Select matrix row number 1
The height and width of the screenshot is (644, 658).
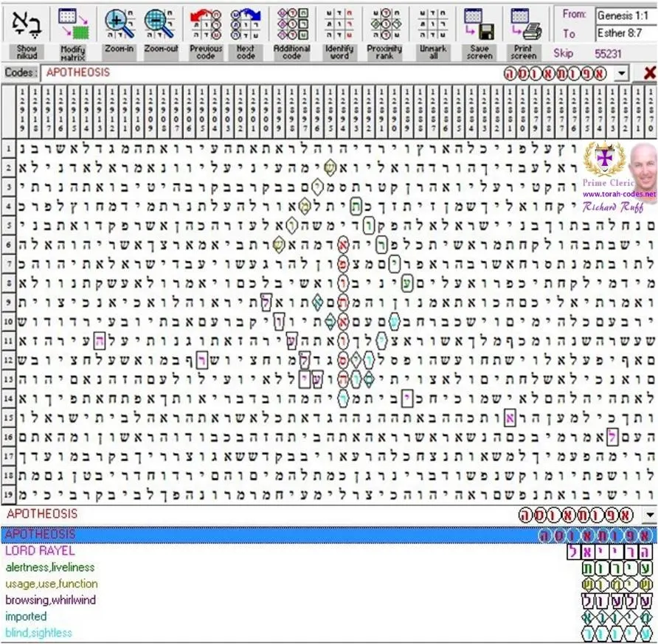click(x=8, y=148)
